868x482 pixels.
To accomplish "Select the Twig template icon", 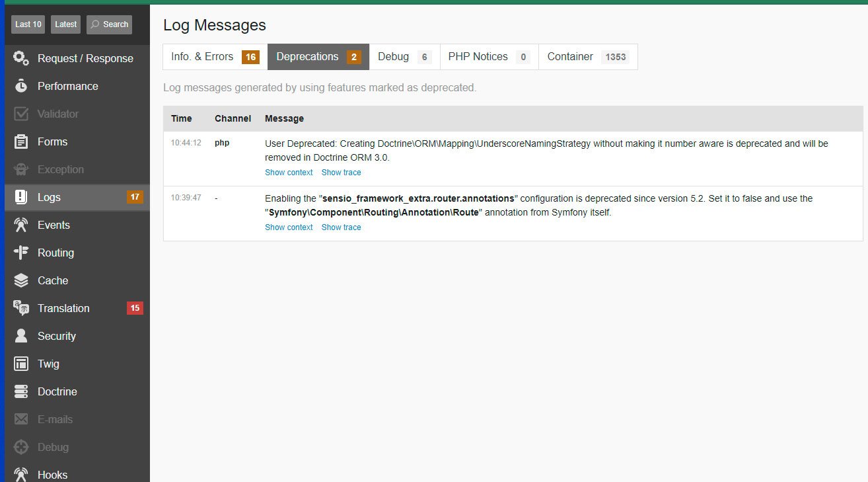I will coord(21,364).
